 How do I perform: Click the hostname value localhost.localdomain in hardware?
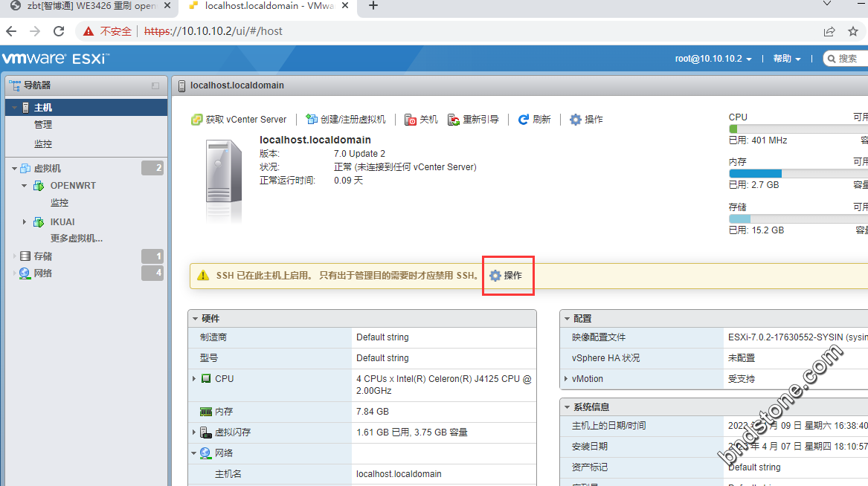point(399,474)
